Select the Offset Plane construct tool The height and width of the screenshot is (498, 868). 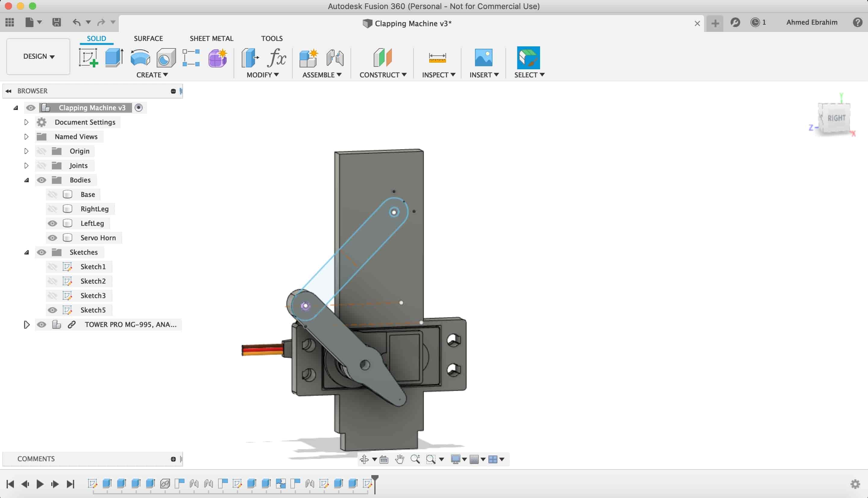[x=383, y=58]
